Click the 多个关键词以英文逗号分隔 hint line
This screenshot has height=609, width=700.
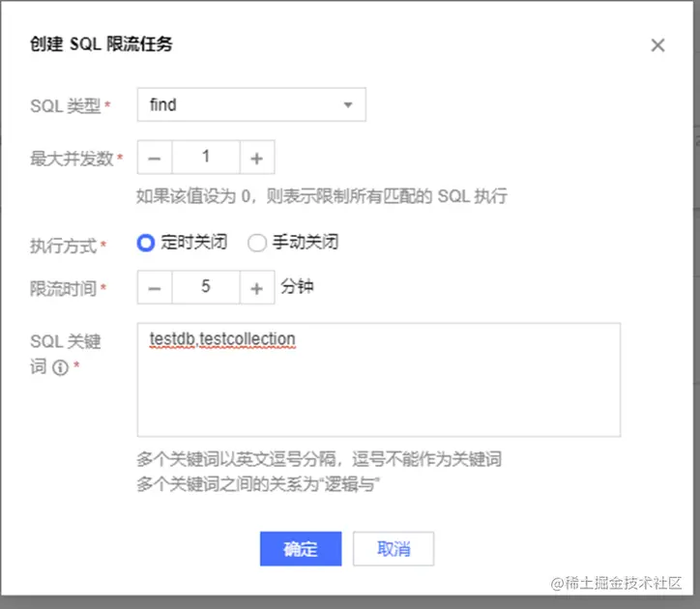[319, 459]
